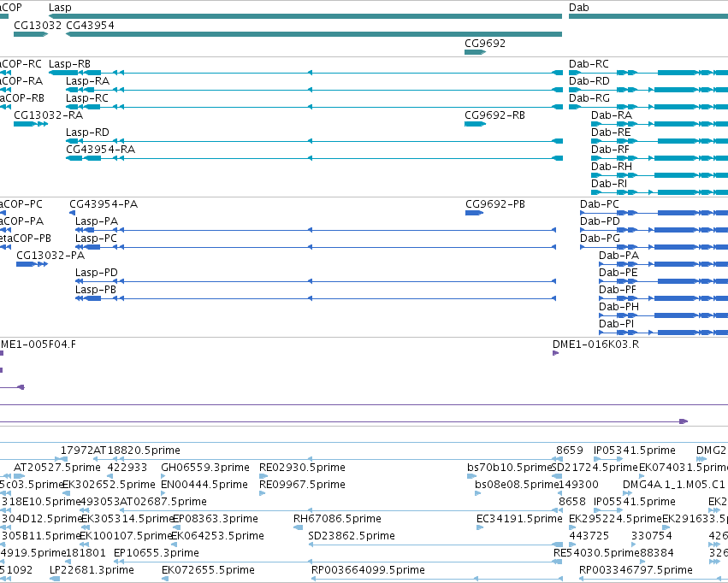
Task: Click the CG9692-RB transcript glyph
Action: (475, 124)
